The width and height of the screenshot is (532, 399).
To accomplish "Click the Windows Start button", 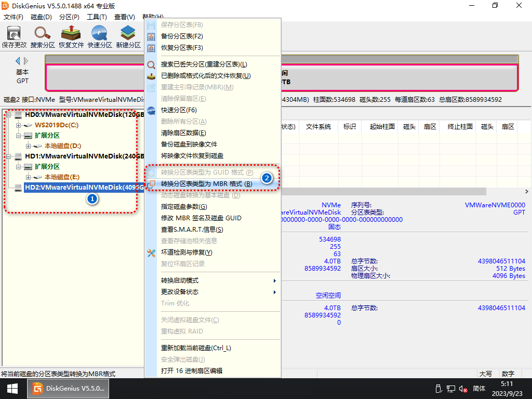I will 12,388.
